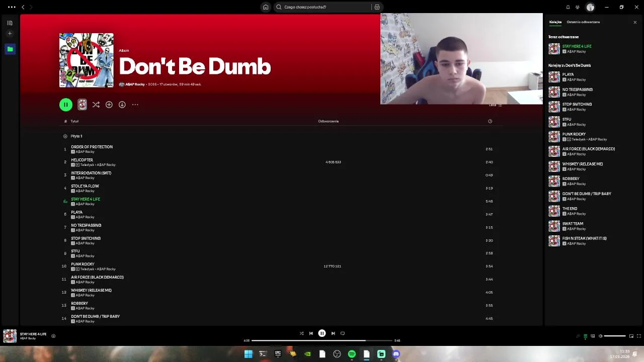Open the lyrics microphone icon
The image size is (644, 362).
coord(578,336)
